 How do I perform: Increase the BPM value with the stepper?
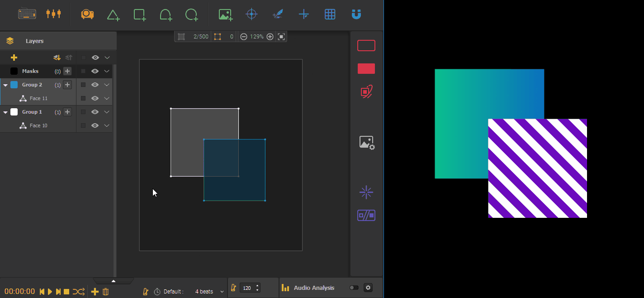click(x=257, y=285)
